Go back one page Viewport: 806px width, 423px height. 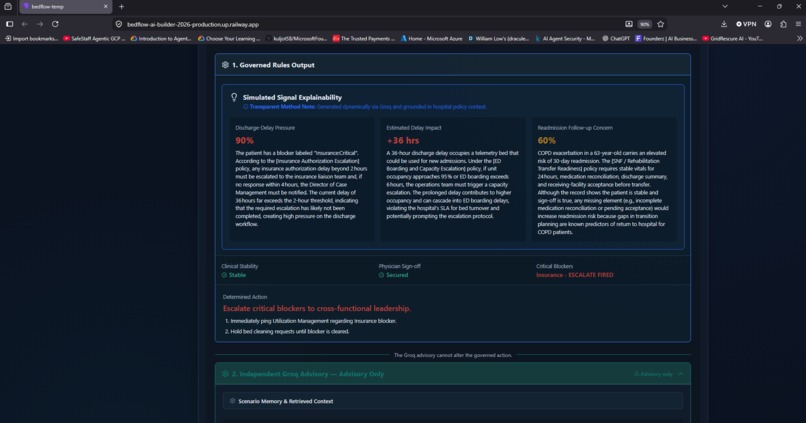25,24
